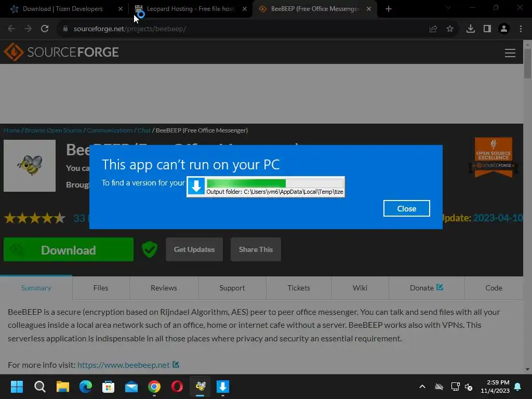
Task: Click the green Download button
Action: [69, 249]
